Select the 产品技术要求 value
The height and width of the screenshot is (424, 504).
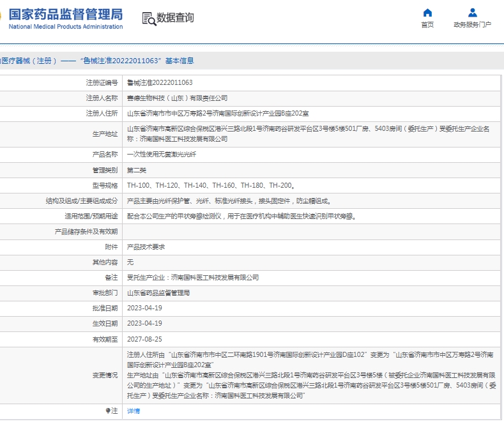pos(146,247)
